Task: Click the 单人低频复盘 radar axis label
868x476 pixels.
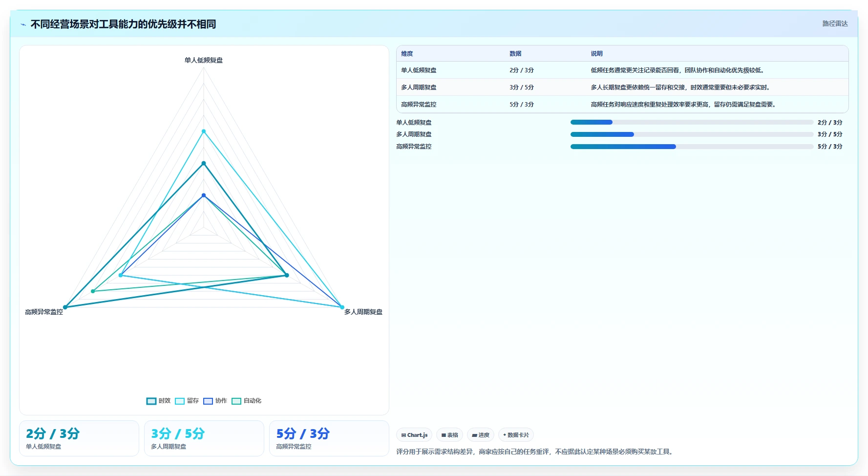Action: 204,61
